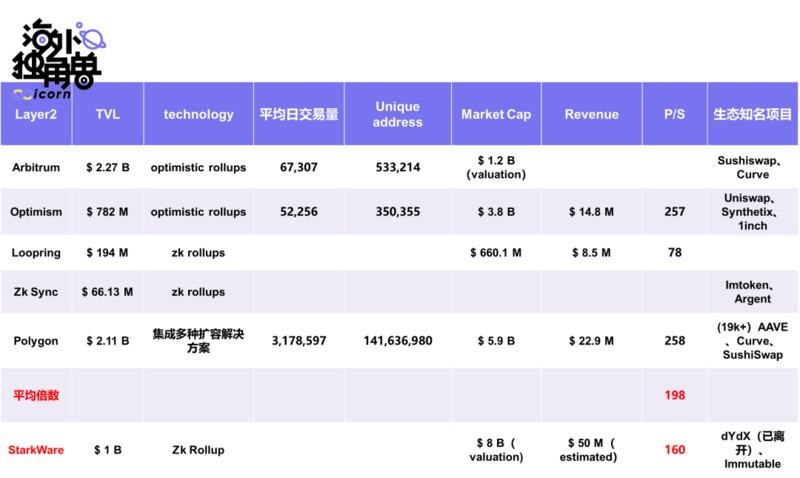This screenshot has height=478, width=800.
Task: Select the P/S column header
Action: (674, 114)
